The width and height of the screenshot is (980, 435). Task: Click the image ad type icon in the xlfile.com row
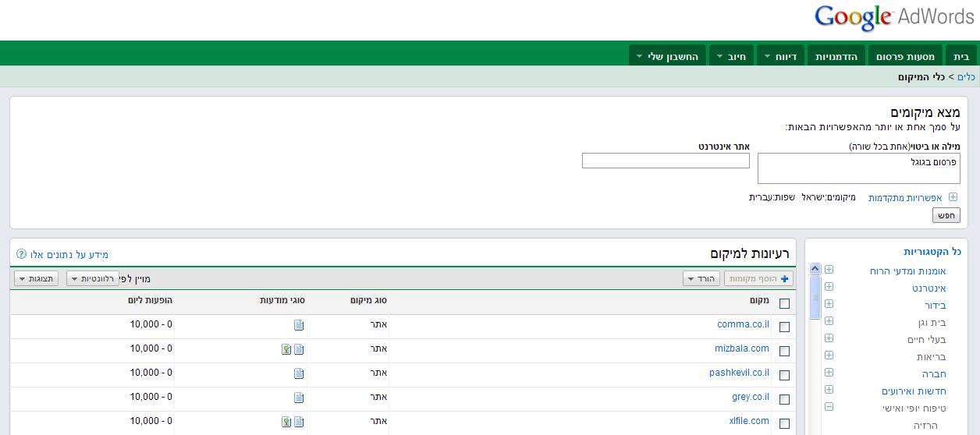click(x=286, y=422)
